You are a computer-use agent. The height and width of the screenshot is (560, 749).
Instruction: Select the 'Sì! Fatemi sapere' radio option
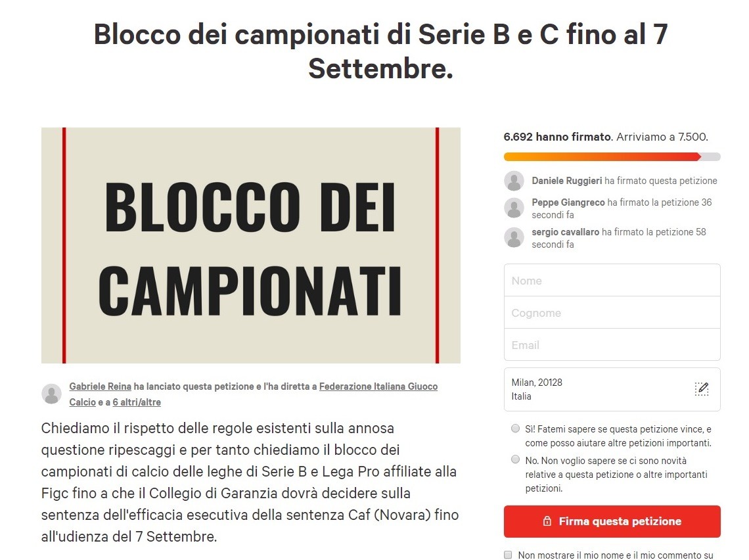tap(515, 429)
